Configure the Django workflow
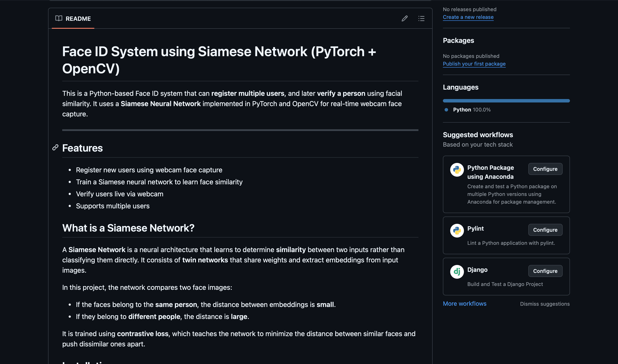Image resolution: width=618 pixels, height=364 pixels. [545, 271]
